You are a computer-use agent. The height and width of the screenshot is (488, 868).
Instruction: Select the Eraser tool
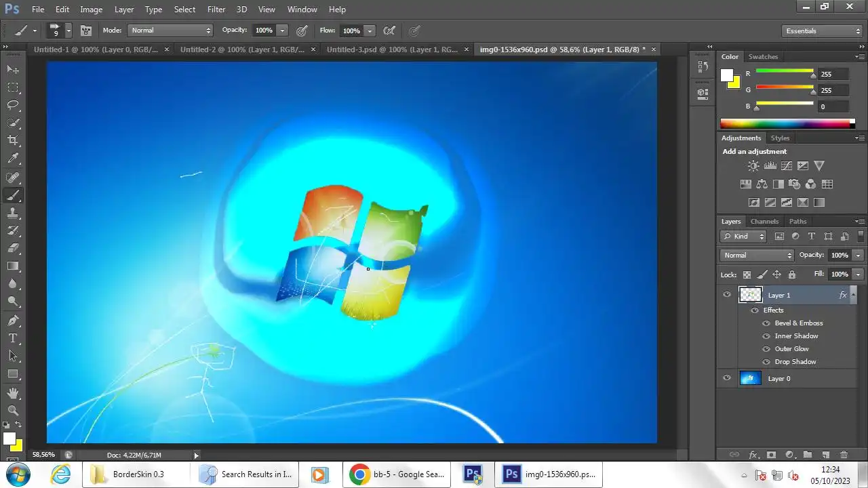coord(13,248)
